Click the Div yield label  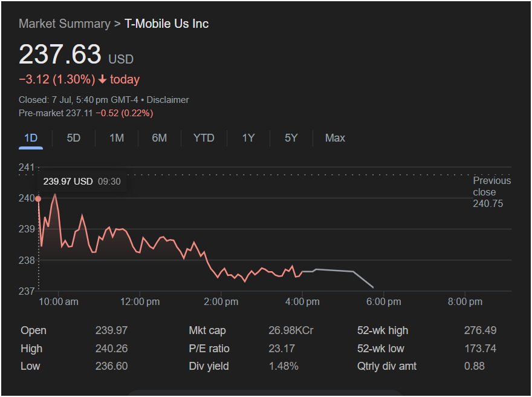[x=209, y=366]
